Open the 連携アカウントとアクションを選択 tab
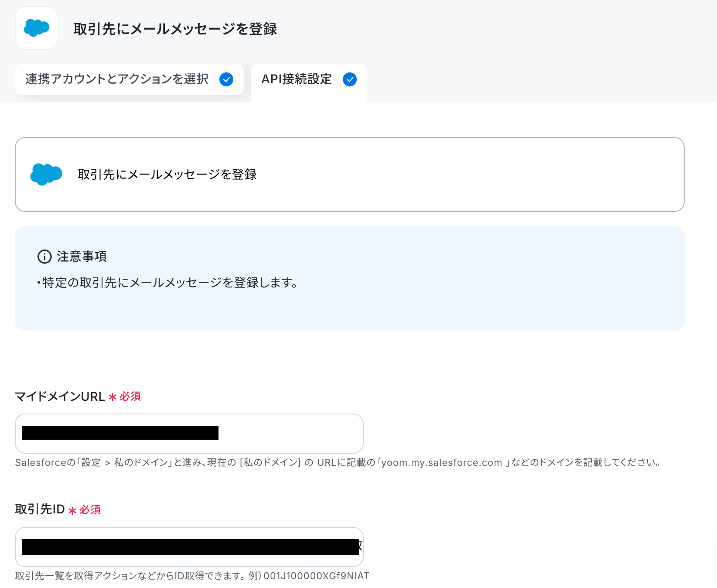Viewport: 717px width, 588px height. pyautogui.click(x=129, y=79)
